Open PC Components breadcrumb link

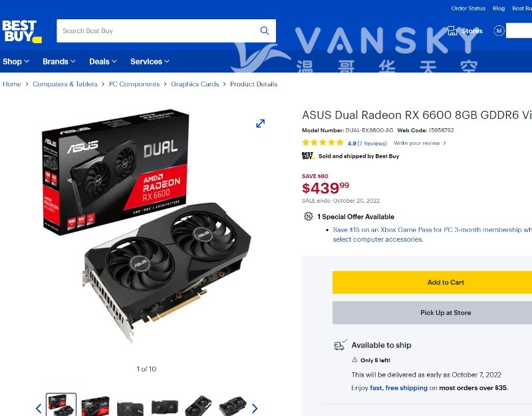pyautogui.click(x=134, y=84)
